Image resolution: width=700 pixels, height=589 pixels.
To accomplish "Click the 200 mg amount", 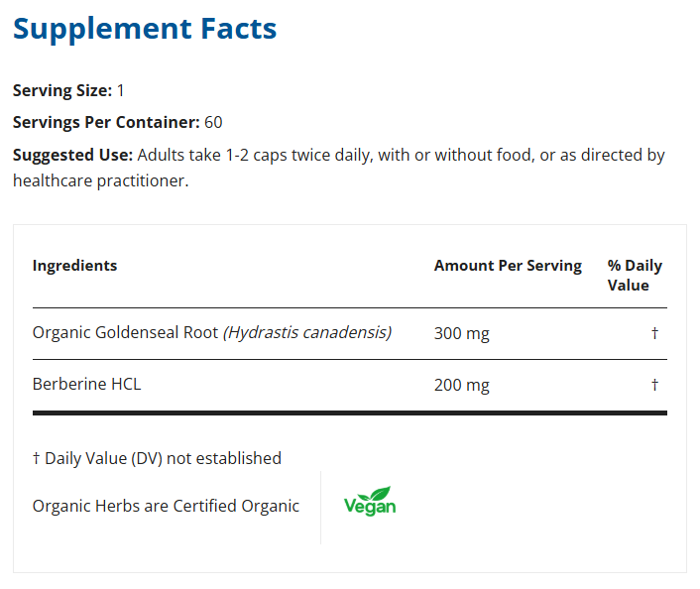I will point(462,386).
